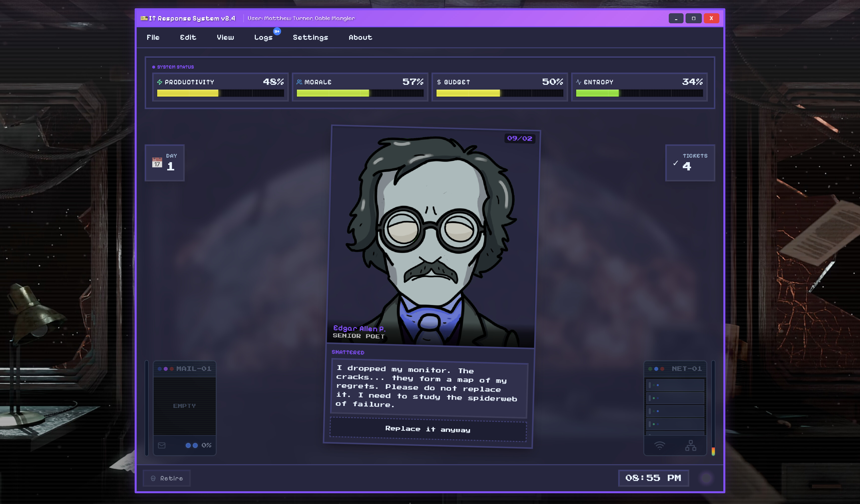Click the System Status label
This screenshot has width=860, height=504.
point(175,67)
